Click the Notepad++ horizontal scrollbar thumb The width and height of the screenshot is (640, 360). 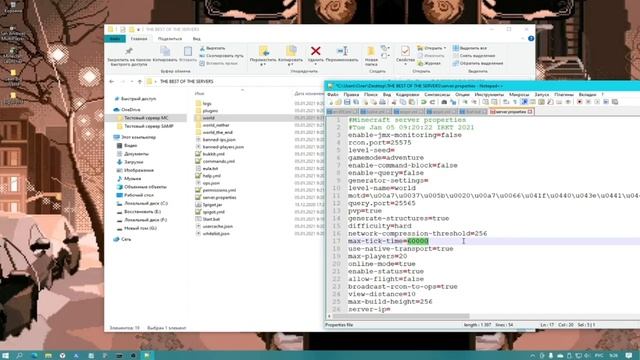(401, 316)
